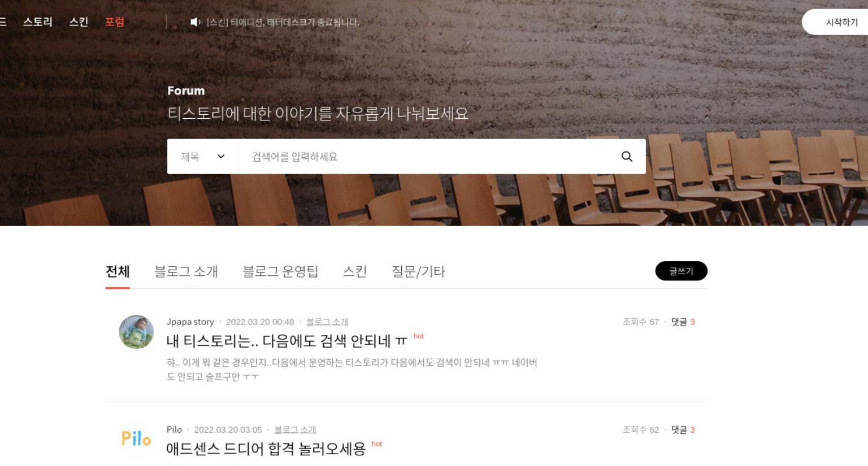
Task: Select the 전체 tab
Action: pos(118,271)
